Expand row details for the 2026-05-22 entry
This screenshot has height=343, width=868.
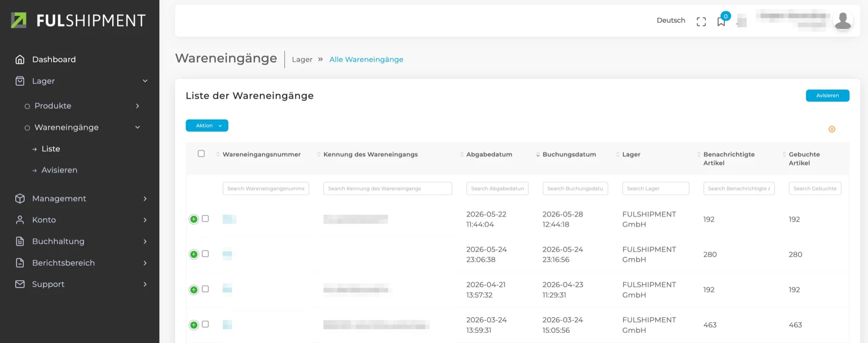(194, 219)
